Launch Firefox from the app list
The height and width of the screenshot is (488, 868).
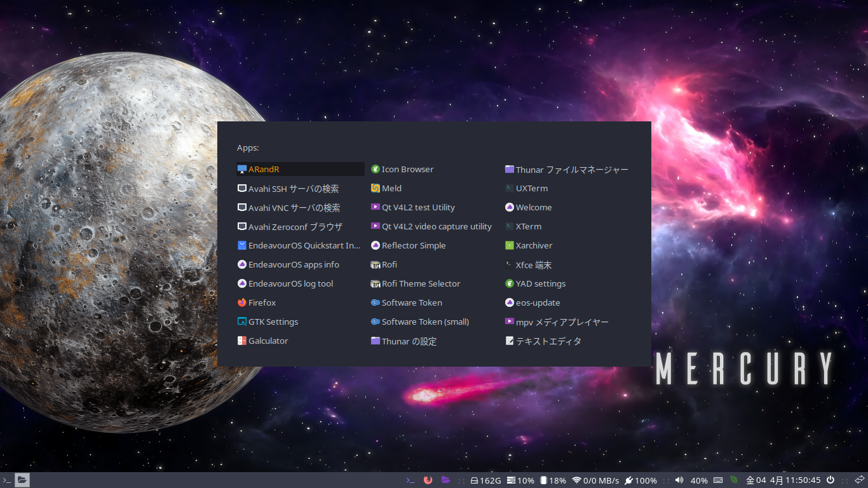[x=263, y=302]
